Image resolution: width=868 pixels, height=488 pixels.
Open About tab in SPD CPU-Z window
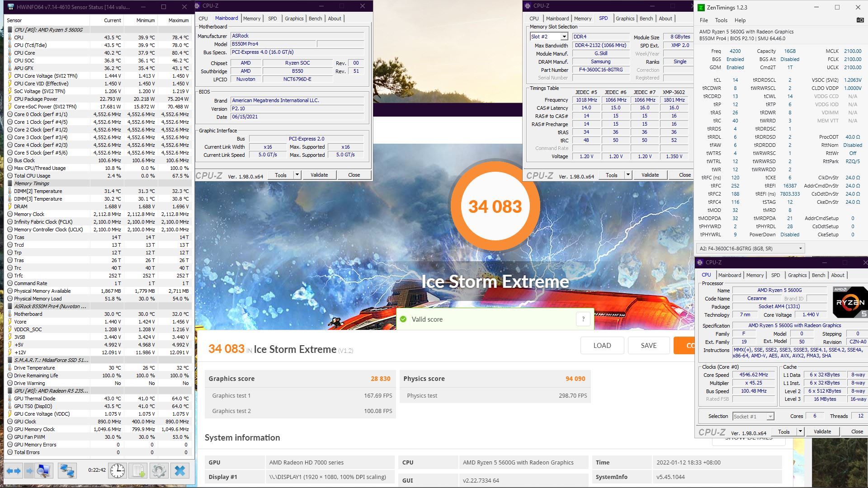click(665, 19)
